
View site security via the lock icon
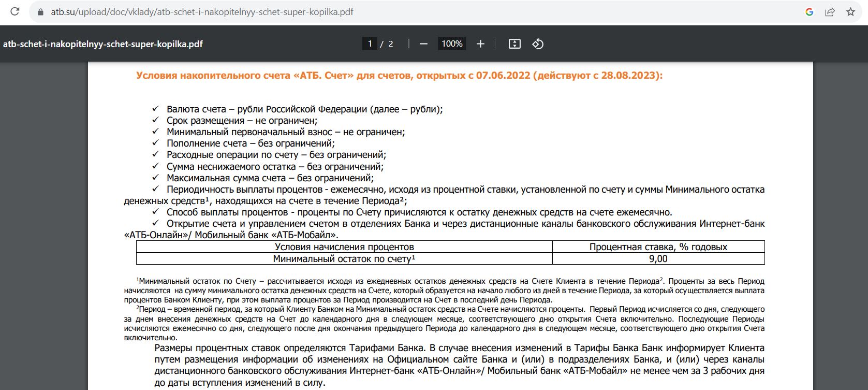point(41,12)
